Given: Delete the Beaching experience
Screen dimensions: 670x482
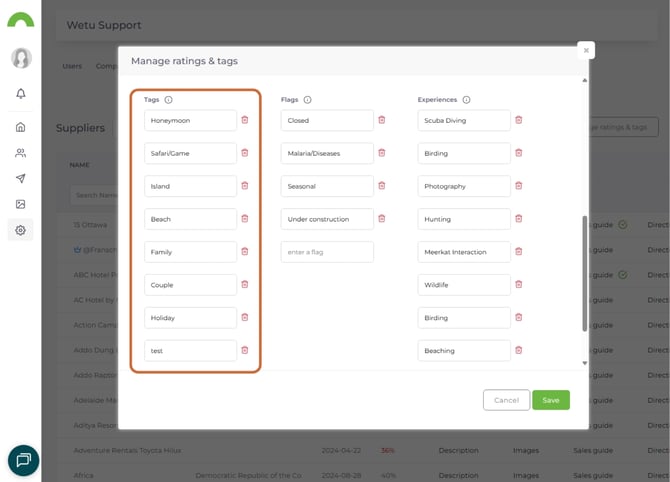Looking at the screenshot, I should (519, 350).
